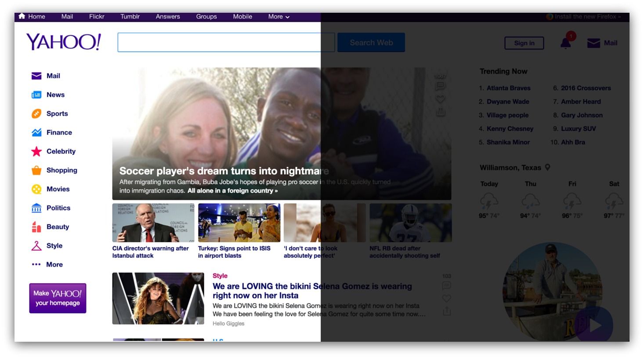Open the Fri weather forecast

(572, 201)
